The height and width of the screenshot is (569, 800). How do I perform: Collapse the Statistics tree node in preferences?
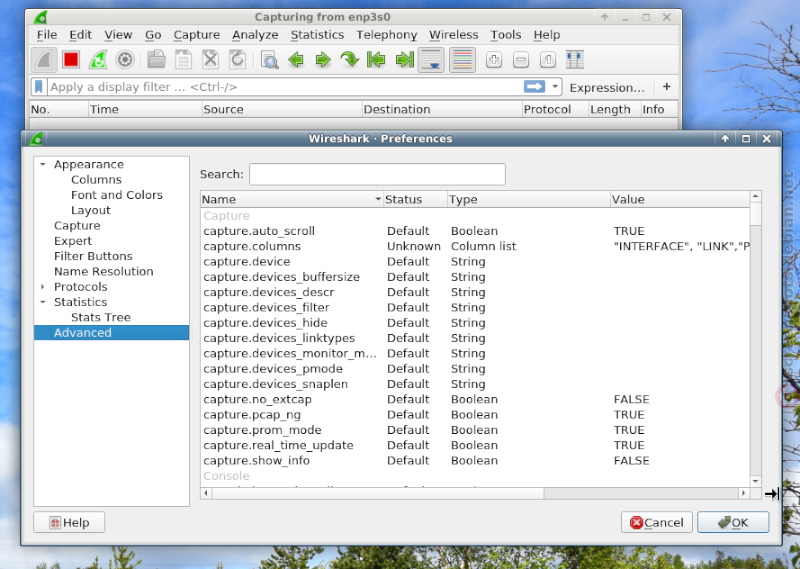coord(43,302)
